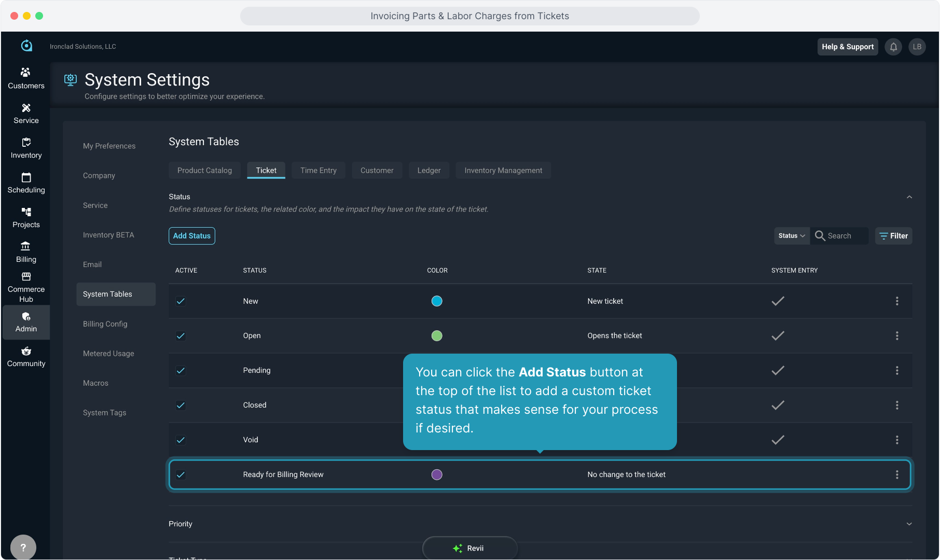Toggle the Active checkbox for Pending
This screenshot has height=560, width=940.
click(x=181, y=371)
